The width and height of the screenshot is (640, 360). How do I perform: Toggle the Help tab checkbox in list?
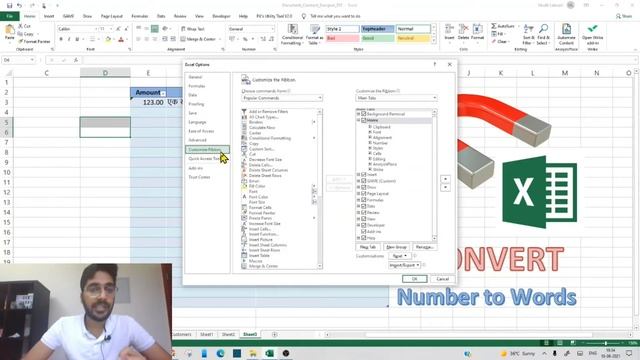click(364, 238)
